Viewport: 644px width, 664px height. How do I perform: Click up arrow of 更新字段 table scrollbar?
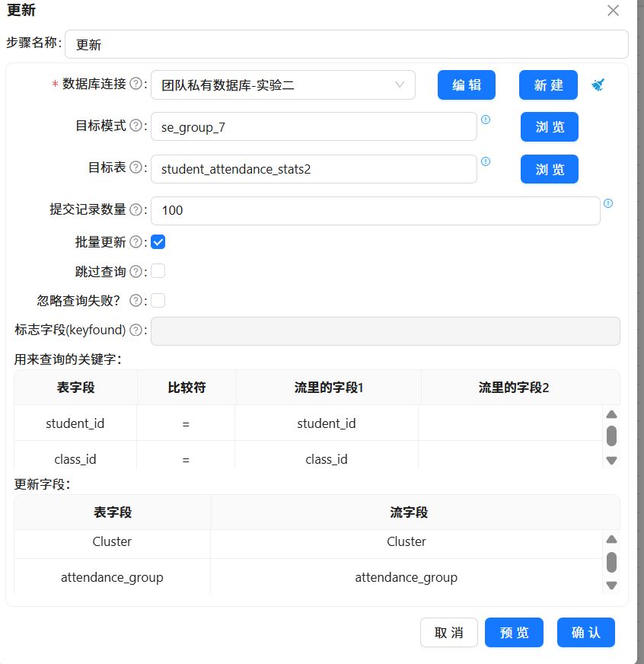(611, 539)
